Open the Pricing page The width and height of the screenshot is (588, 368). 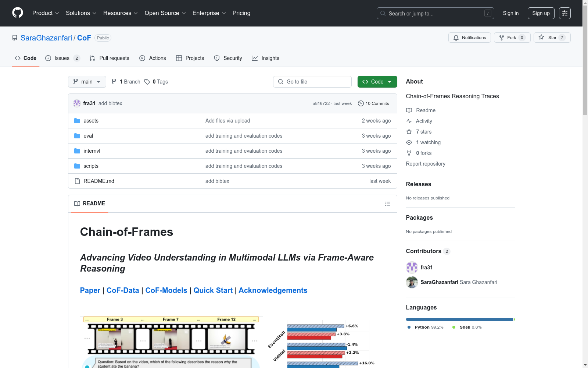coord(241,13)
